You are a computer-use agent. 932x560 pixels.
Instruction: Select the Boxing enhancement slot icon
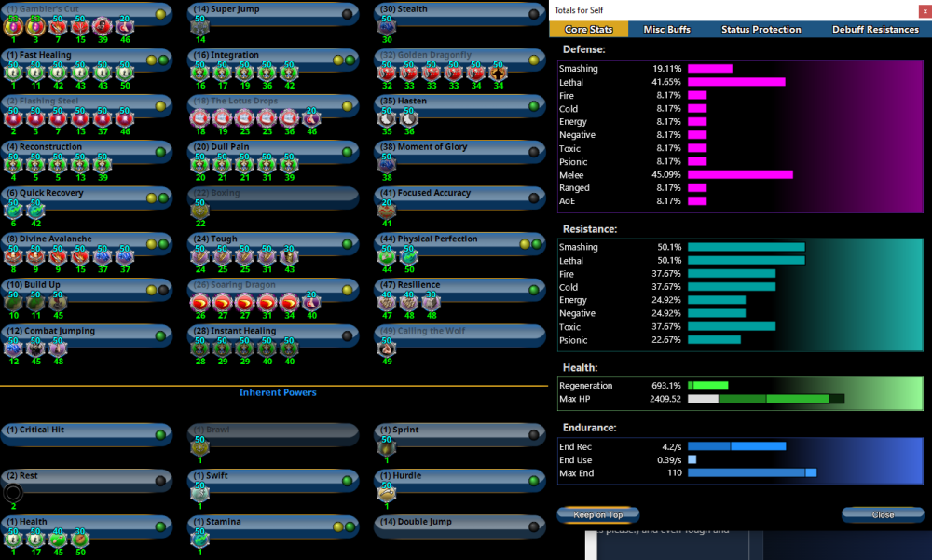(199, 212)
